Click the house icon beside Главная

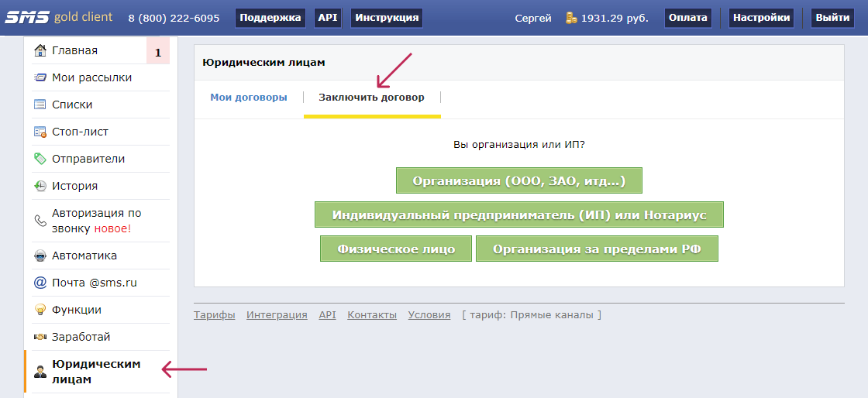coord(40,50)
